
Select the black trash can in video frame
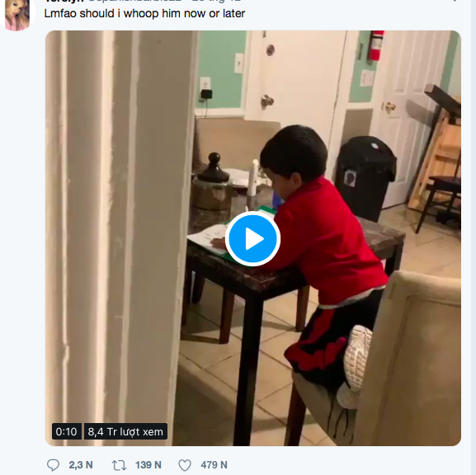[365, 177]
